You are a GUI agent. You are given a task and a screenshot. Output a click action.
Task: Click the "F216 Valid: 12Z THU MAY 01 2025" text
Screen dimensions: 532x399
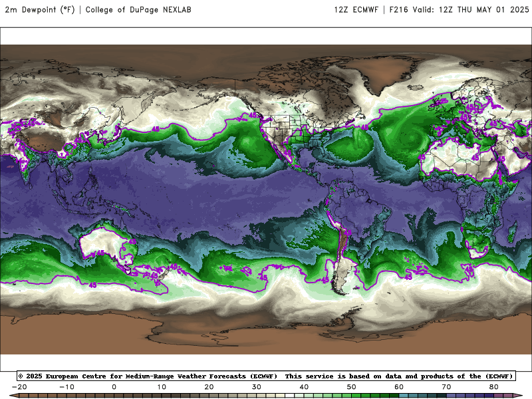[459, 10]
